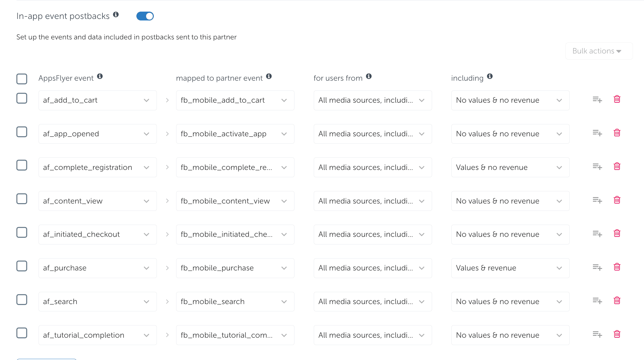Viewport: 644px width, 360px height.
Task: Delete the af_search row
Action: point(617,301)
